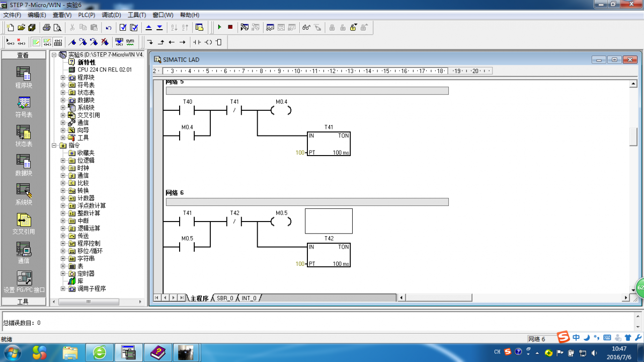Screen dimensions: 644x362
Task: Open 符号表 in the navigation bar
Action: point(23,107)
